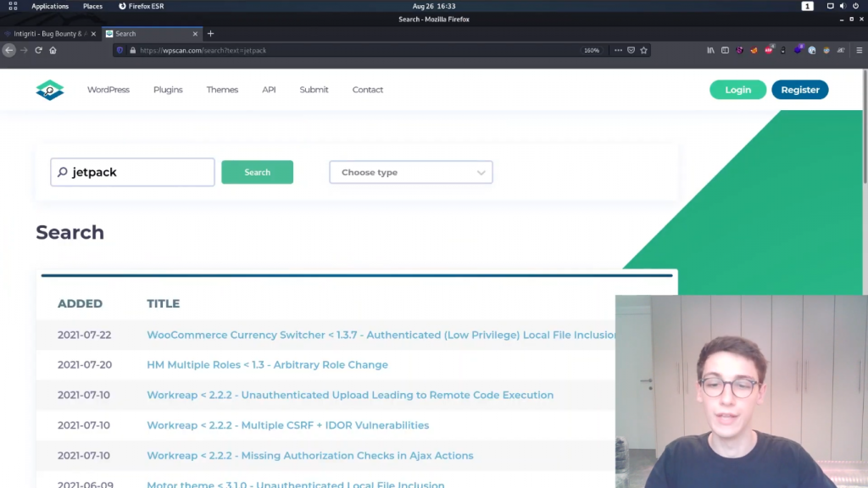Click the small lock extension icon
The height and width of the screenshot is (488, 868).
click(782, 50)
